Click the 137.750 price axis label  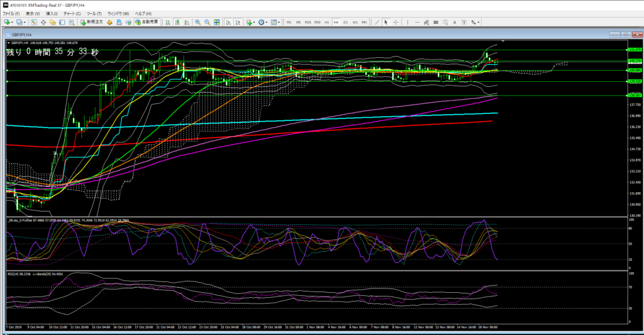tap(635, 105)
